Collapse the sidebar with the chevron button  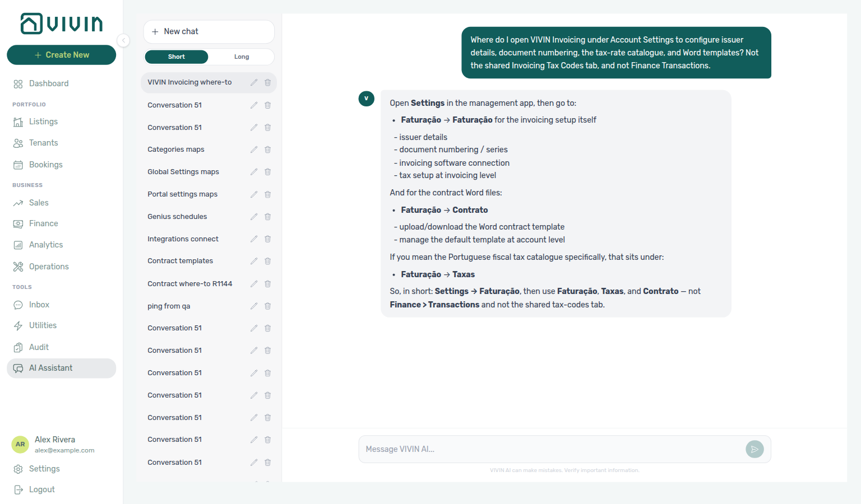[123, 40]
